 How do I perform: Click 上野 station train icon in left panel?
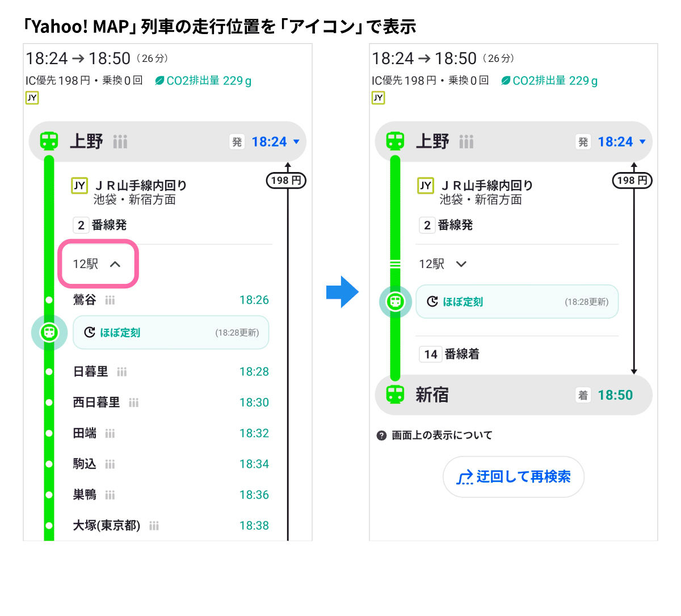[49, 141]
